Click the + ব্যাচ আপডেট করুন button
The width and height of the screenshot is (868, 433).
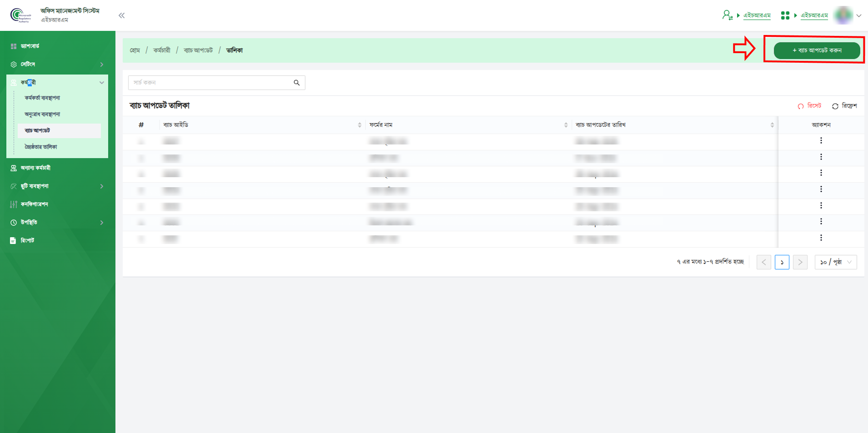[817, 50]
